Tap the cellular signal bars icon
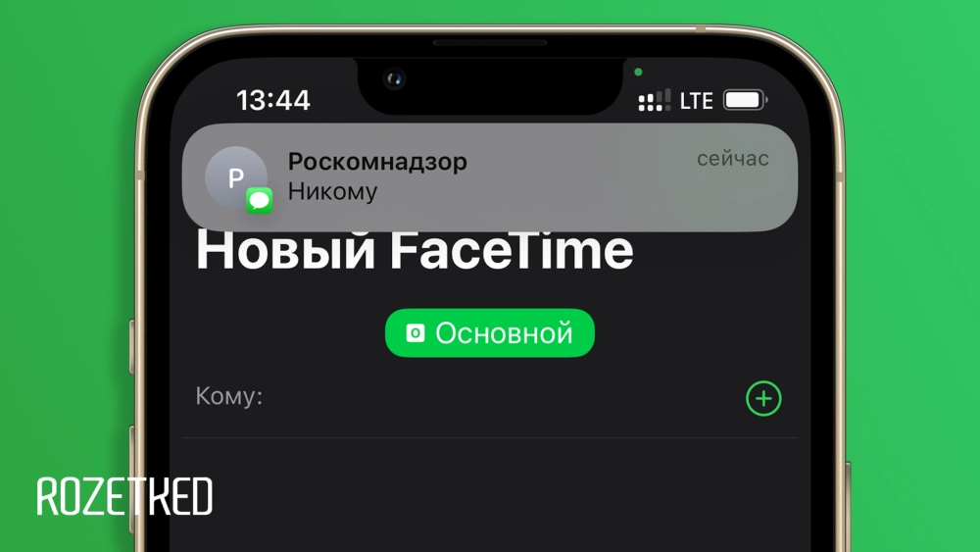The width and height of the screenshot is (980, 552). click(x=654, y=100)
